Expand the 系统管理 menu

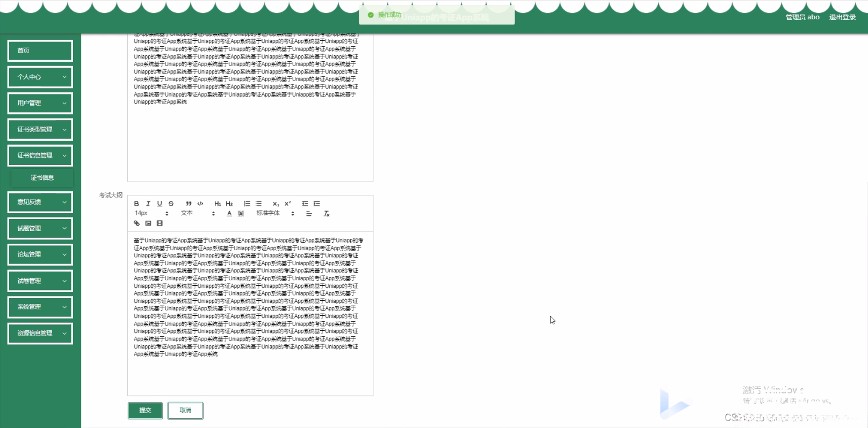click(40, 307)
